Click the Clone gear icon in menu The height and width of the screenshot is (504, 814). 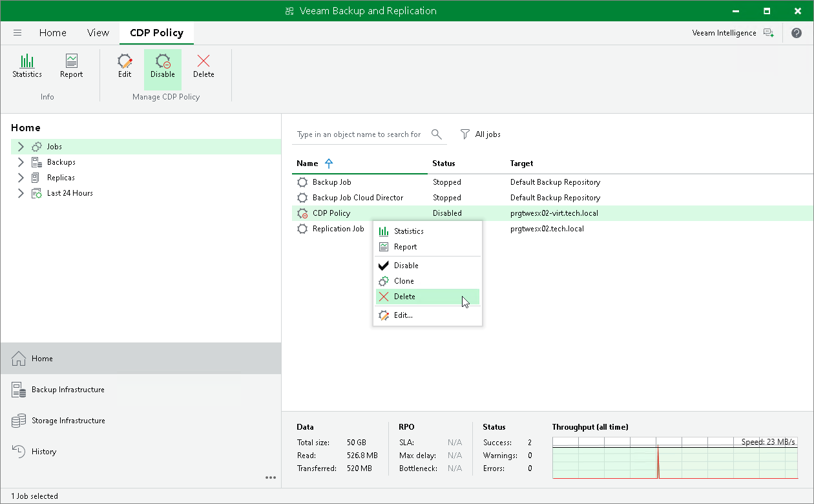[x=384, y=281]
